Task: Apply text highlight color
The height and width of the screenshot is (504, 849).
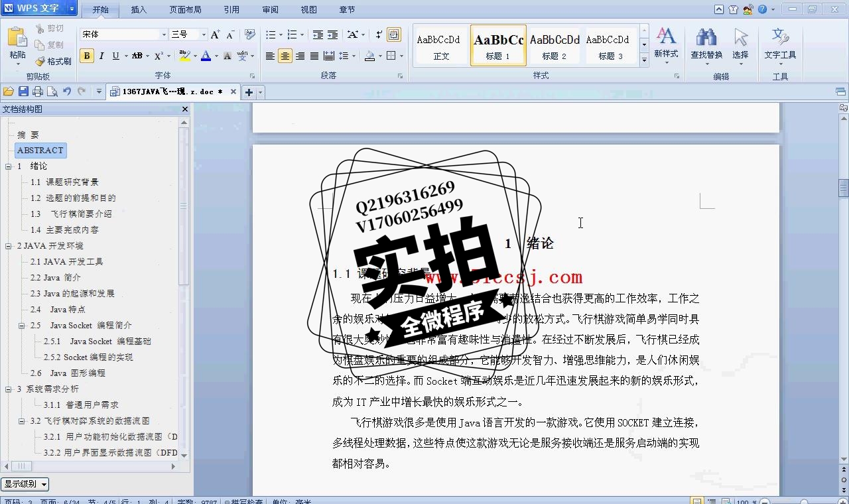Action: 184,56
